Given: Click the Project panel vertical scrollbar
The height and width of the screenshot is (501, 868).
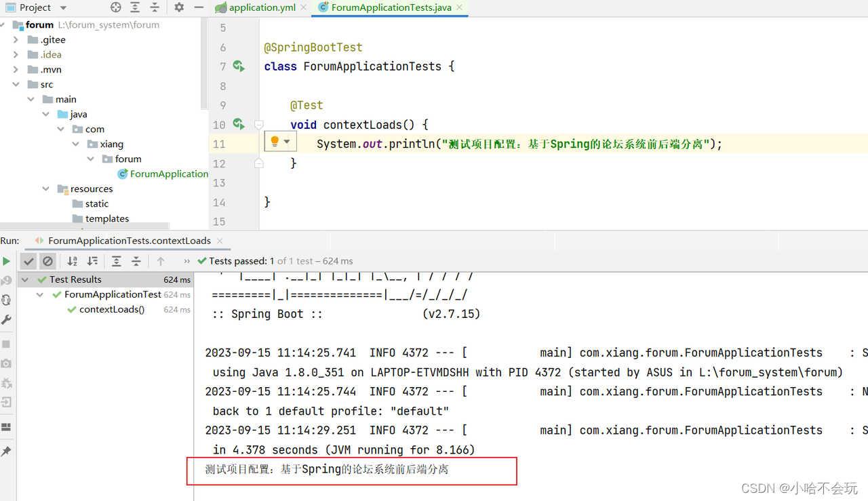Looking at the screenshot, I should (x=204, y=63).
